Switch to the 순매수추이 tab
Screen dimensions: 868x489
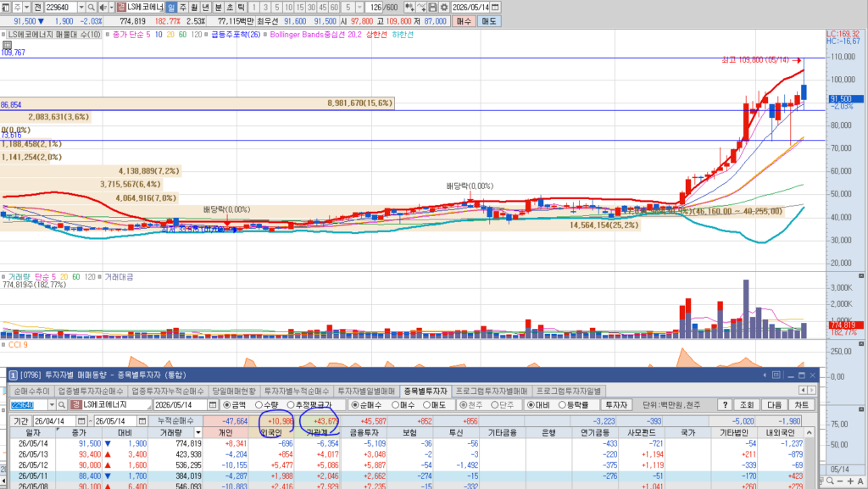[31, 391]
